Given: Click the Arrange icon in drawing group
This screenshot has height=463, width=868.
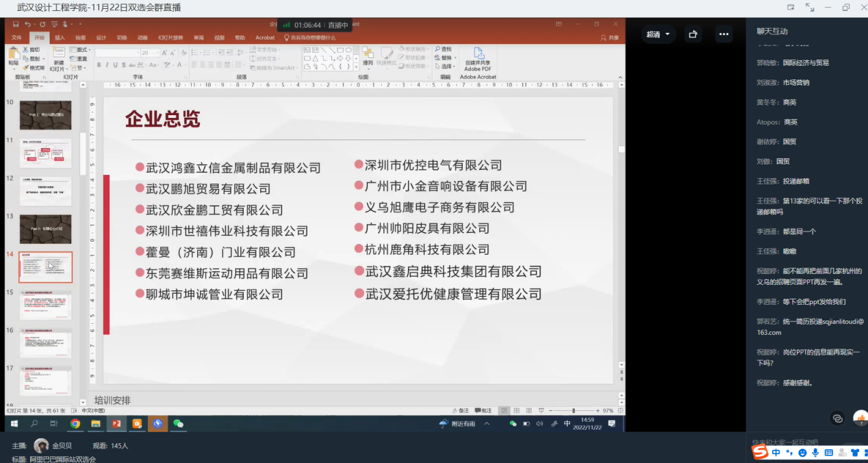Looking at the screenshot, I should tap(368, 57).
